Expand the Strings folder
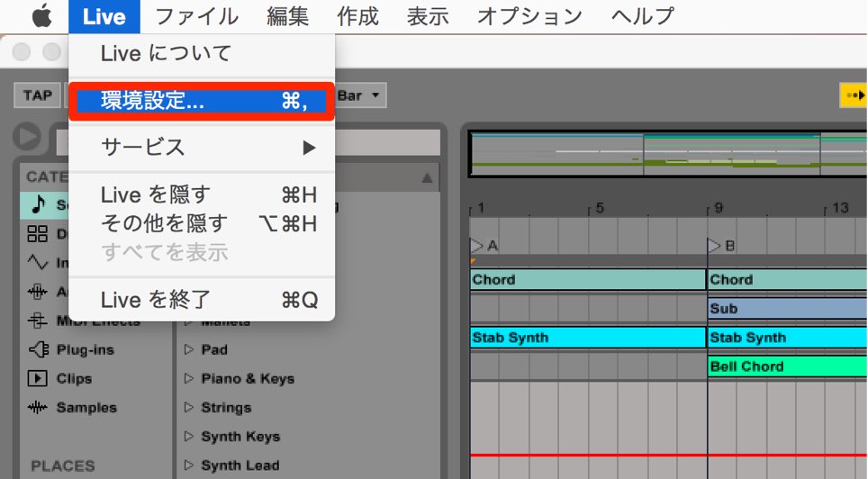868x479 pixels. tap(189, 407)
